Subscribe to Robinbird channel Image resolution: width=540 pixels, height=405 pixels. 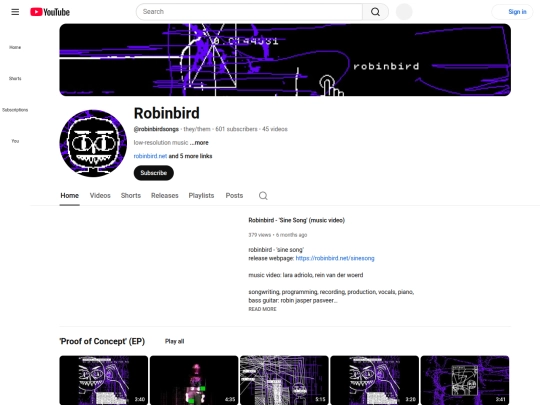tap(154, 173)
